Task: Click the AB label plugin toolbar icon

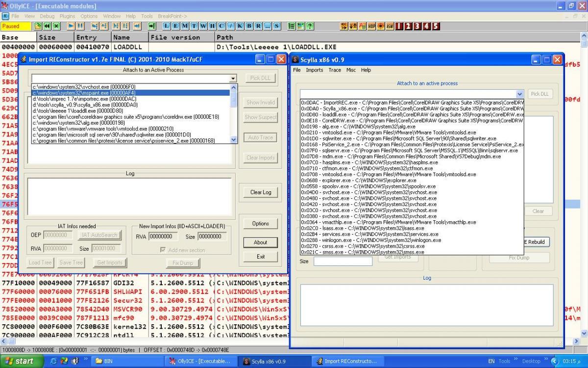Action: (362, 26)
